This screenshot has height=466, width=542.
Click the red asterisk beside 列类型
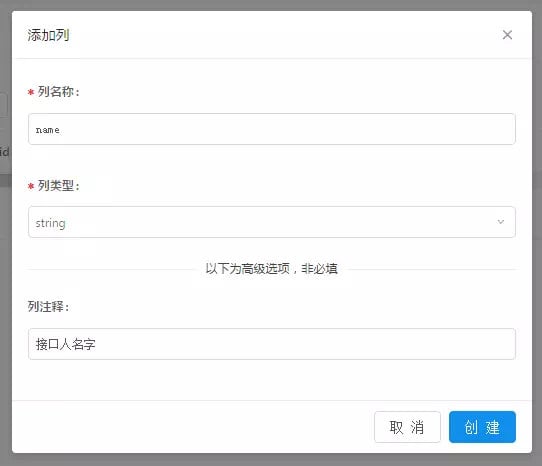coord(31,187)
